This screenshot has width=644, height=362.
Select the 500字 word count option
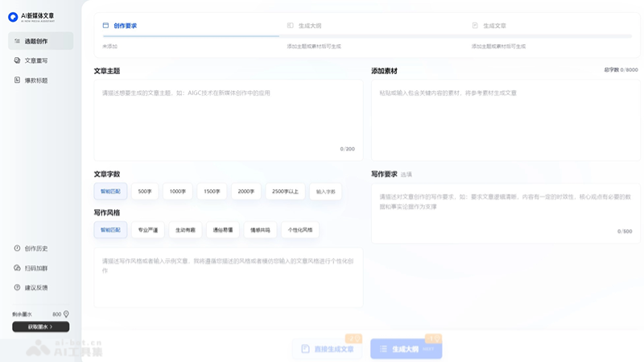(145, 191)
